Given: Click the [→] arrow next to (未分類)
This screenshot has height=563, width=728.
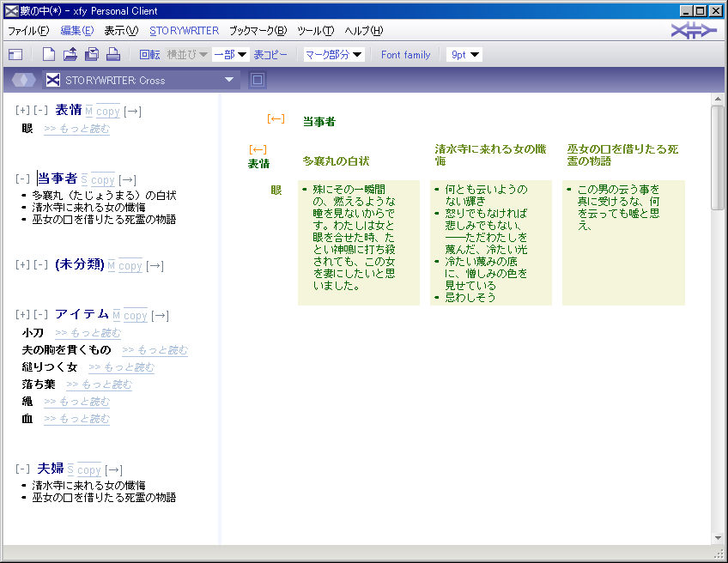Looking at the screenshot, I should click(155, 265).
